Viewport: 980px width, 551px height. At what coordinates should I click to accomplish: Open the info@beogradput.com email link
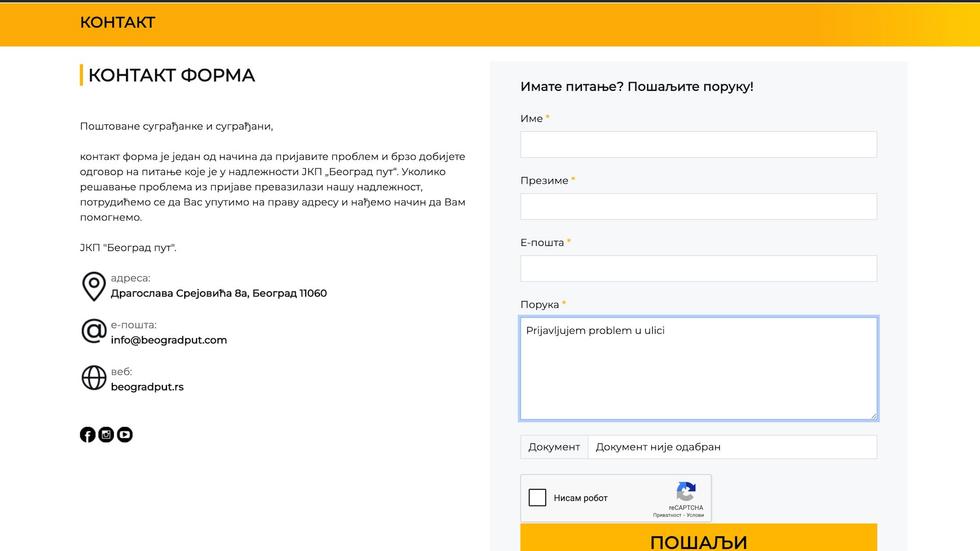tap(169, 340)
